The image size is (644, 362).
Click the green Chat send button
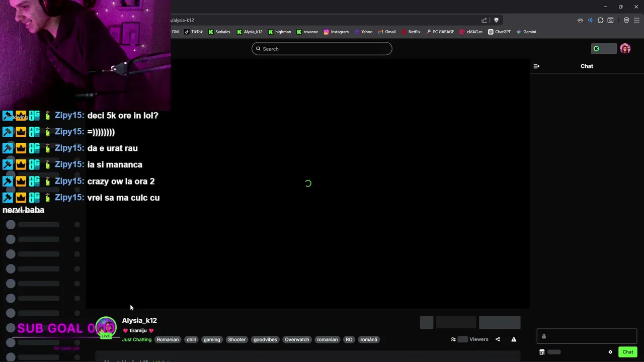(x=627, y=352)
